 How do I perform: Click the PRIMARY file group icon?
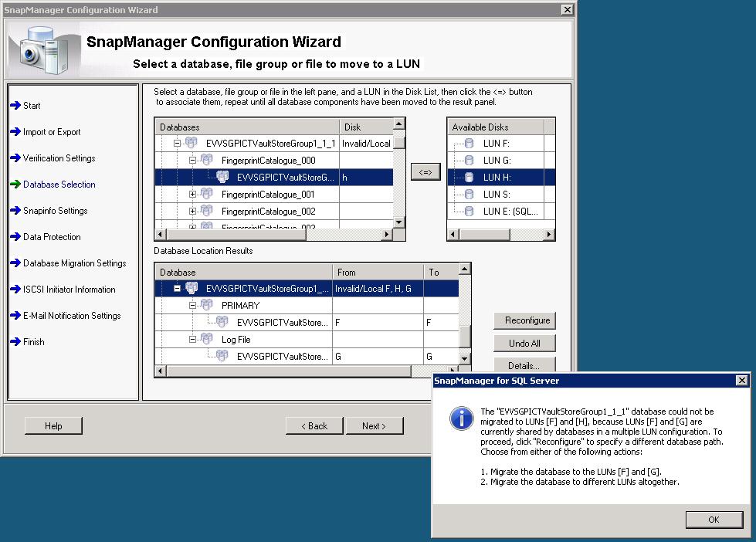click(206, 306)
